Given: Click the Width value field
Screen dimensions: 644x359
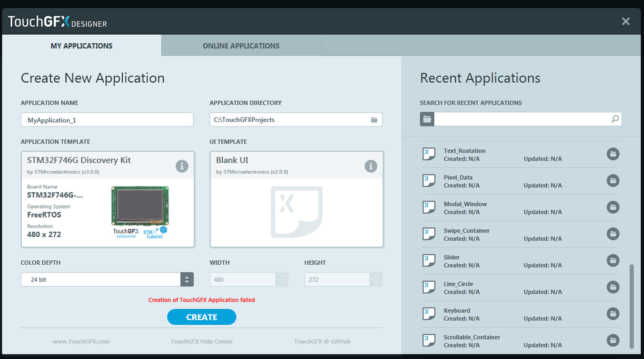Looking at the screenshot, I should click(243, 280).
